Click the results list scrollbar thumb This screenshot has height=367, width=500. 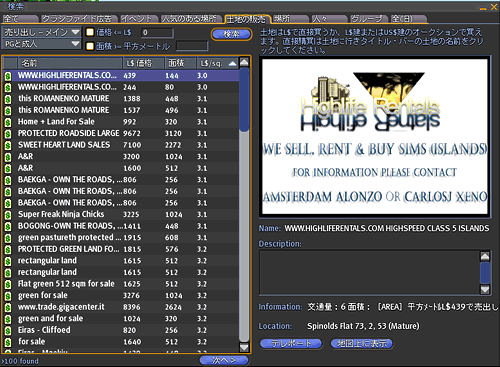pyautogui.click(x=244, y=99)
